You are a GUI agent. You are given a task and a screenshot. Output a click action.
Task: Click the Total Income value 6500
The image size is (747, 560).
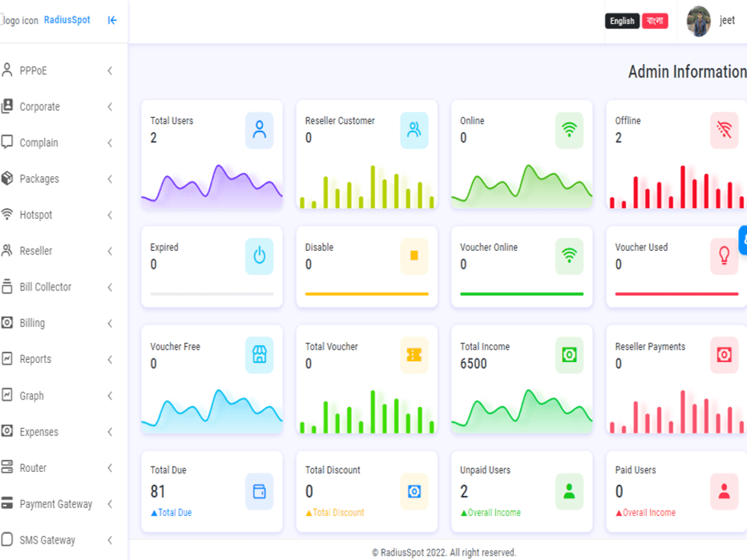coord(474,364)
